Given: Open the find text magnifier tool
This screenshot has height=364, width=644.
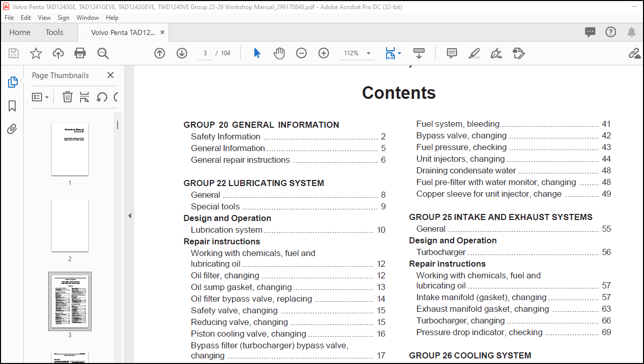Looking at the screenshot, I should tap(103, 53).
